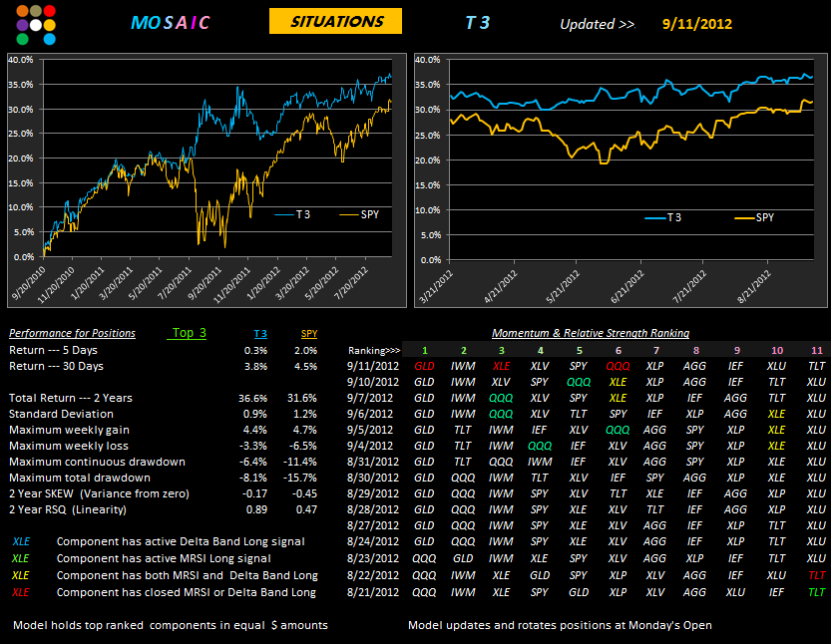Click the cyan 'T 3' header title
Image resolution: width=831 pixels, height=644 pixels.
pyautogui.click(x=478, y=23)
